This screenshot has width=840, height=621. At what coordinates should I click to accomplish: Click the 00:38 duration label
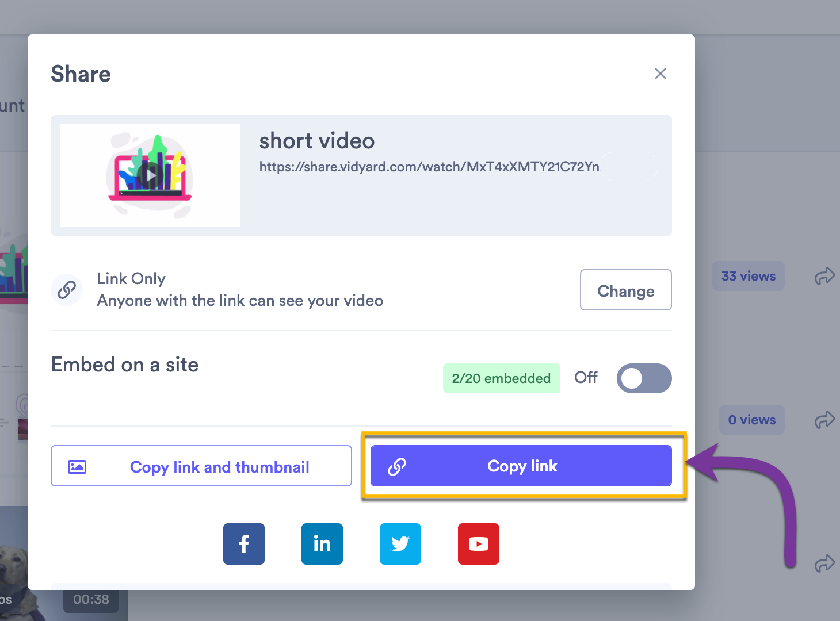[x=91, y=600]
